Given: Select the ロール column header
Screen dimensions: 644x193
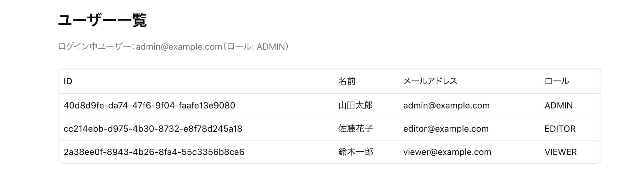Looking at the screenshot, I should (x=557, y=81).
